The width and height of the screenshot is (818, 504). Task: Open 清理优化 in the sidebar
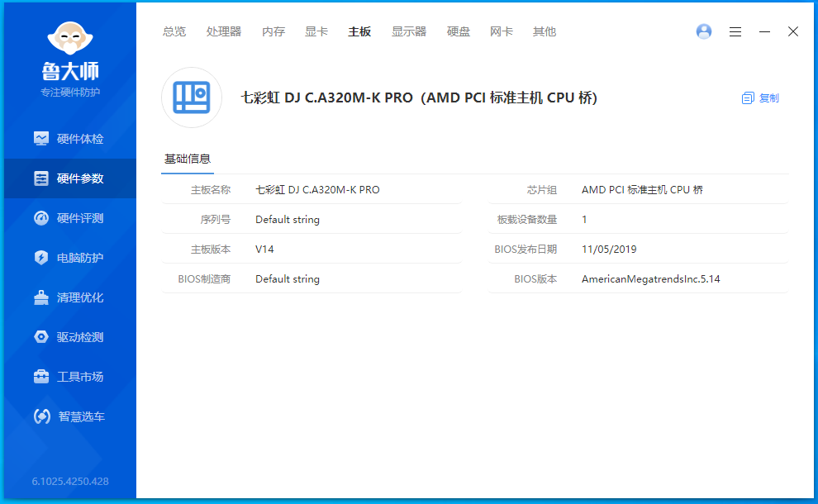pos(70,297)
